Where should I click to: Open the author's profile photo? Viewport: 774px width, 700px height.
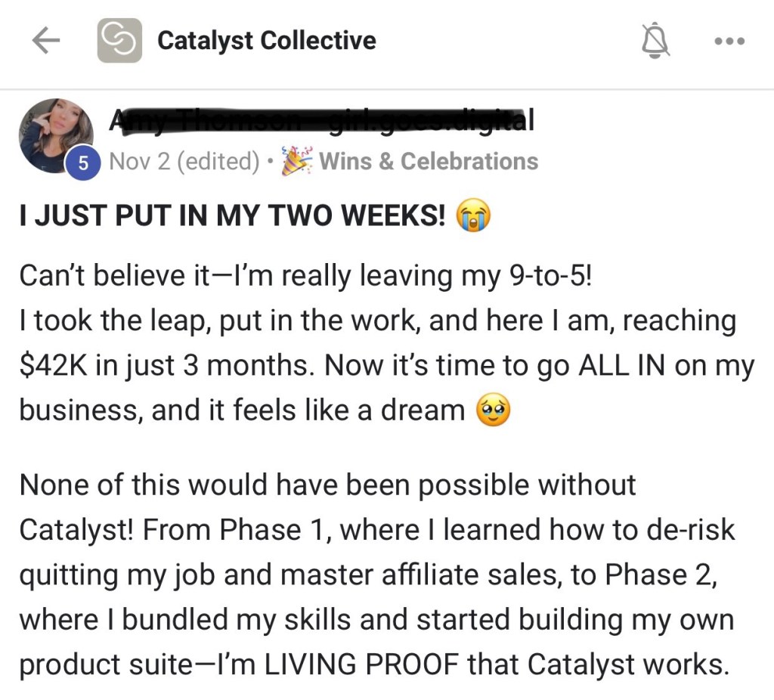tap(55, 134)
